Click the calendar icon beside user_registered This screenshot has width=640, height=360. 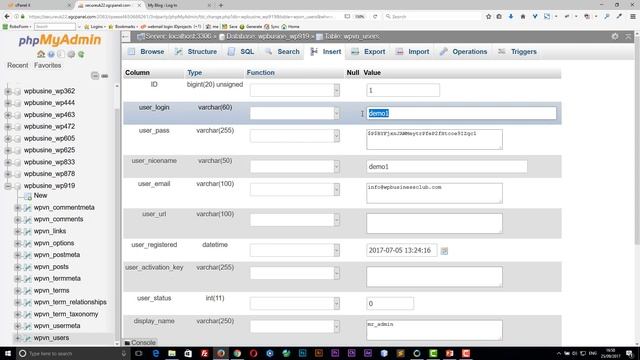(x=444, y=251)
